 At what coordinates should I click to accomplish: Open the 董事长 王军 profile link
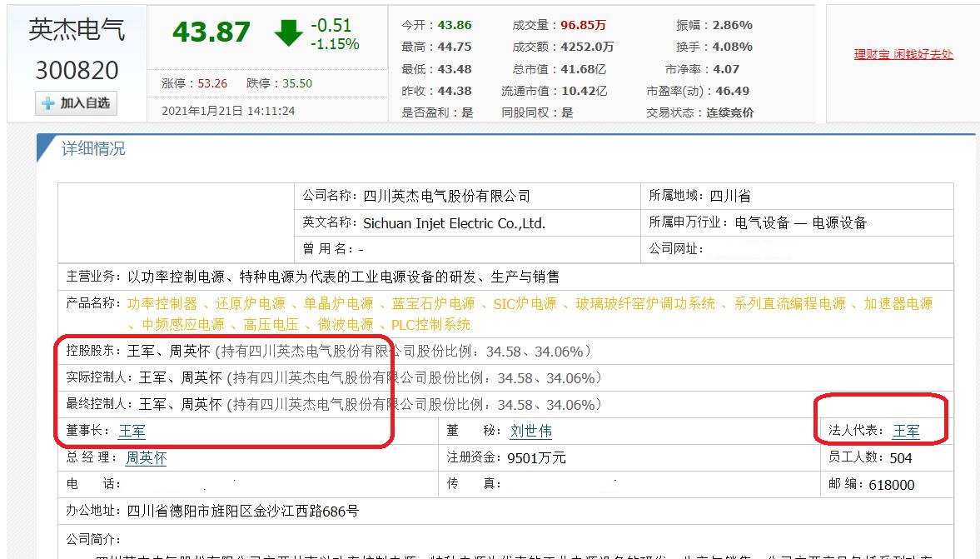pos(132,432)
